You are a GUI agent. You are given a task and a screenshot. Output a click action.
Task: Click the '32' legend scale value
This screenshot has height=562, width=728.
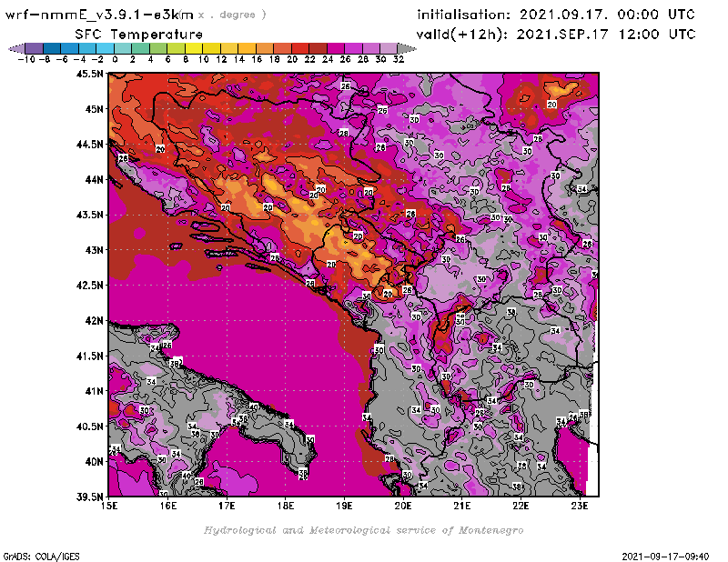pos(399,59)
